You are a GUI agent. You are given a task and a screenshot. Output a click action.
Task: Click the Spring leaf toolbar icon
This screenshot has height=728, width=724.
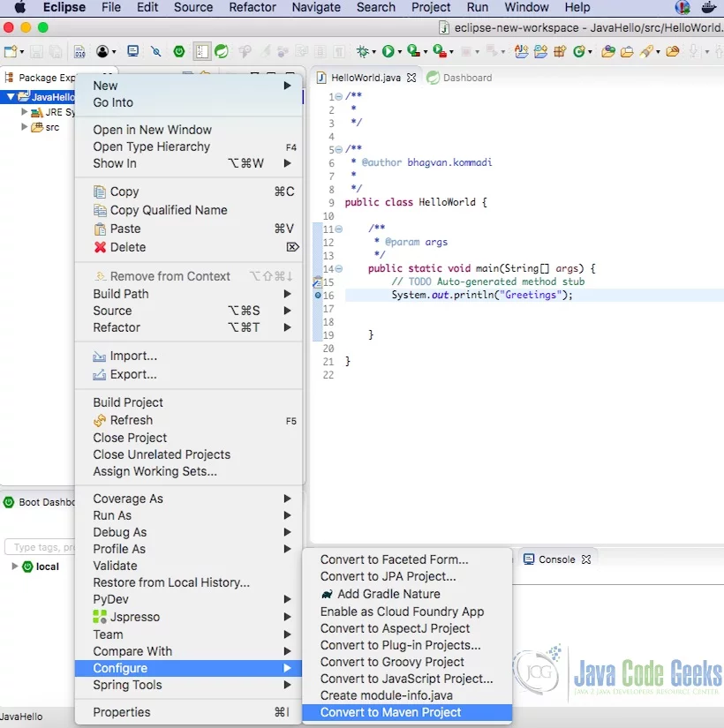(x=222, y=51)
